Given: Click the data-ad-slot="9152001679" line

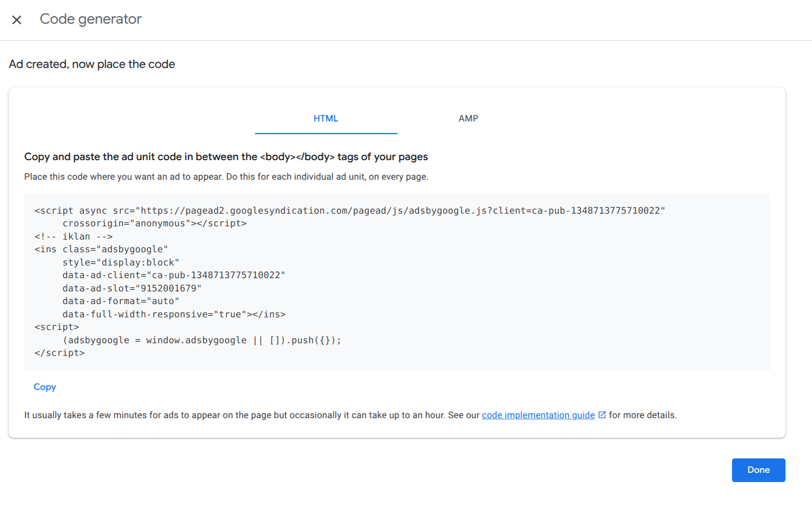Looking at the screenshot, I should pos(132,289).
